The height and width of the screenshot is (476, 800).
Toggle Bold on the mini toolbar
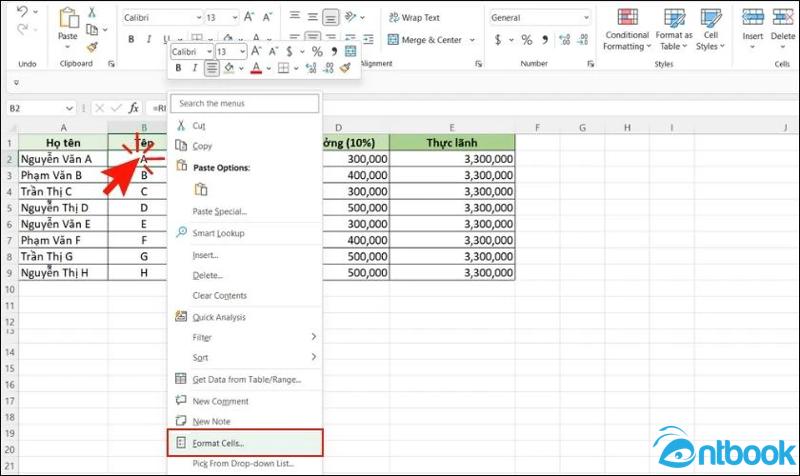(178, 68)
